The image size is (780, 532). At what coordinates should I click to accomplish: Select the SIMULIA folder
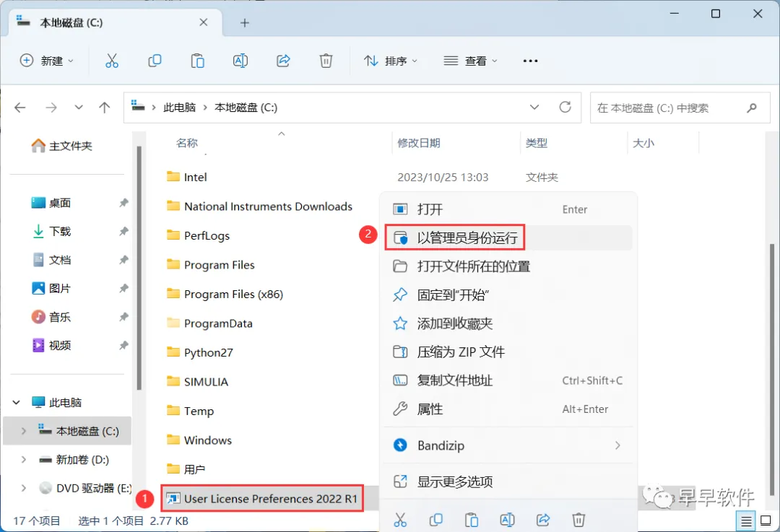coord(197,382)
